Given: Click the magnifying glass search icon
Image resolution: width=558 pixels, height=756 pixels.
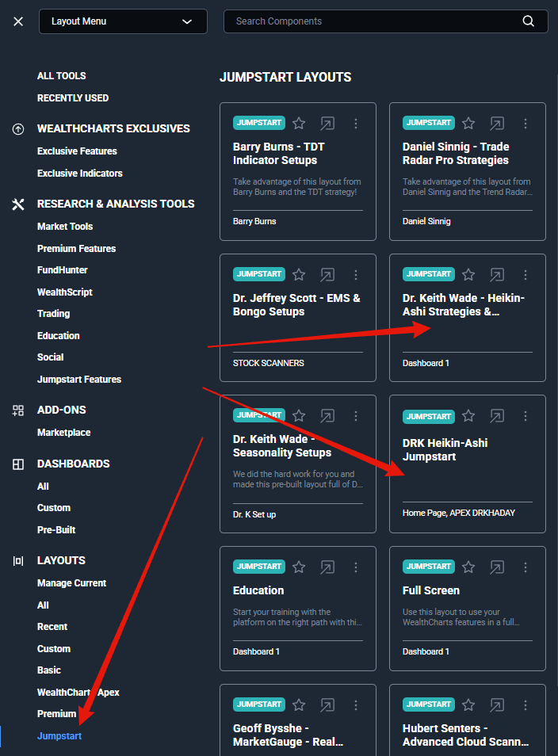Looking at the screenshot, I should [528, 21].
